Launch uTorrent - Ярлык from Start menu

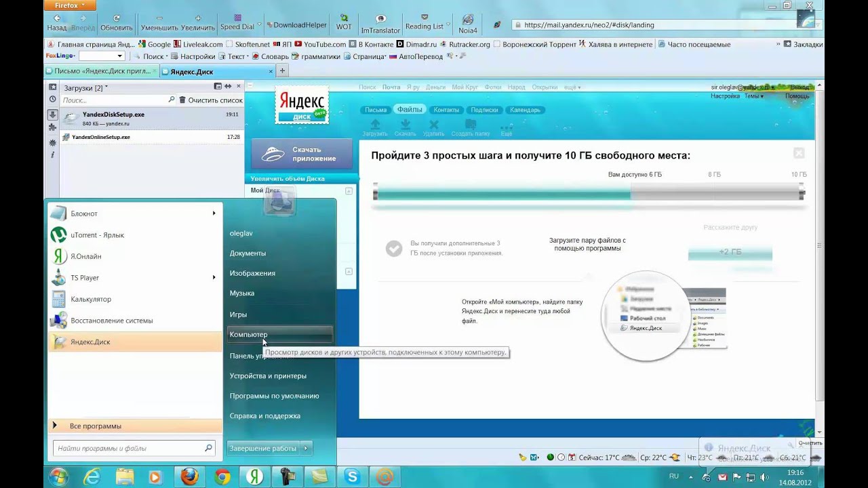point(136,235)
